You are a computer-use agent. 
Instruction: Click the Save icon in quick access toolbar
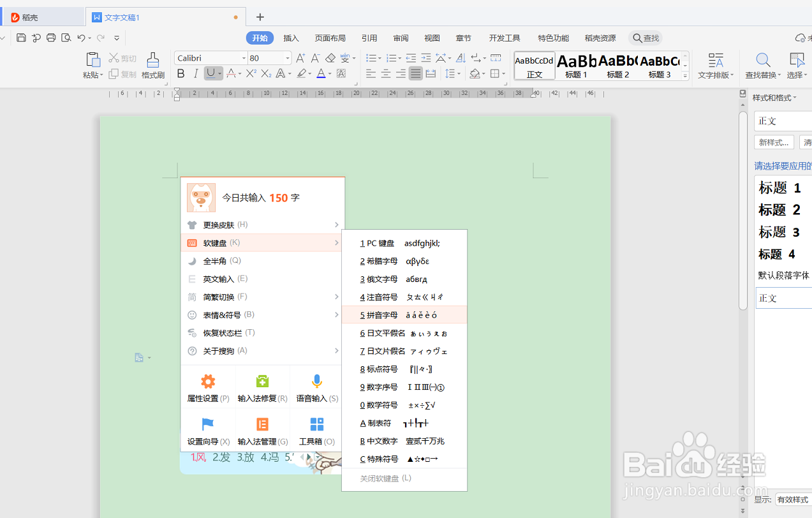tap(21, 38)
